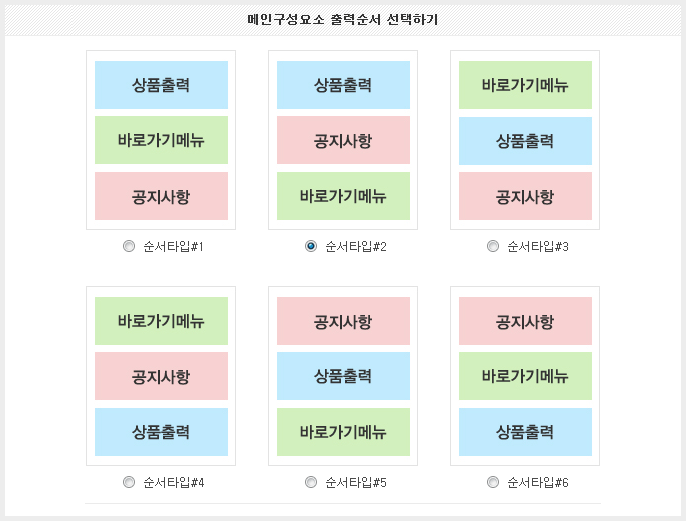Click green 바로가기메뉴 block in layout #1

[x=161, y=140]
